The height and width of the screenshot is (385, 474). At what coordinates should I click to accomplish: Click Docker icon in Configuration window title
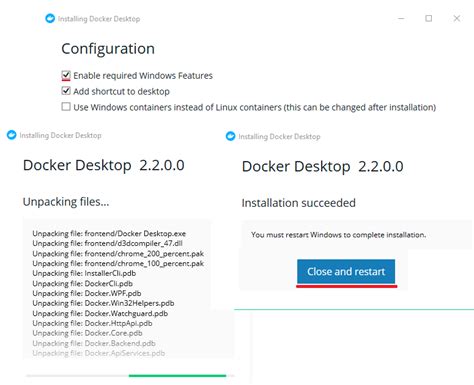point(50,19)
